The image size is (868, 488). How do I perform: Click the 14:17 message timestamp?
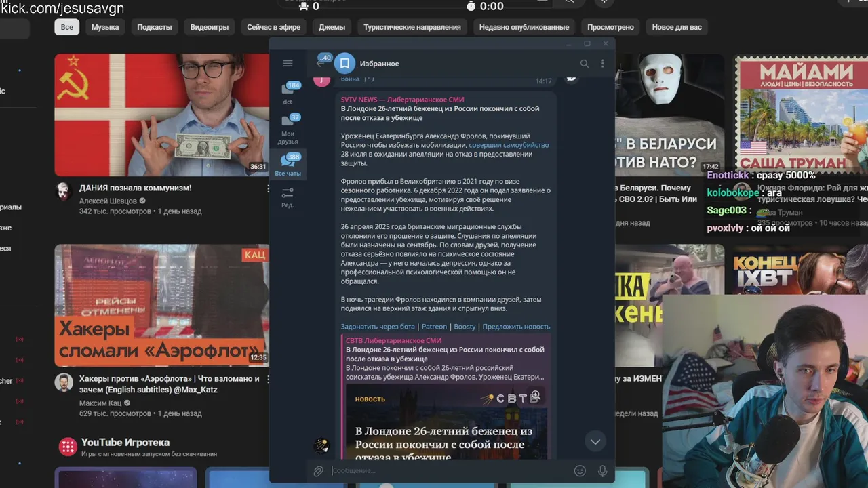tap(543, 81)
